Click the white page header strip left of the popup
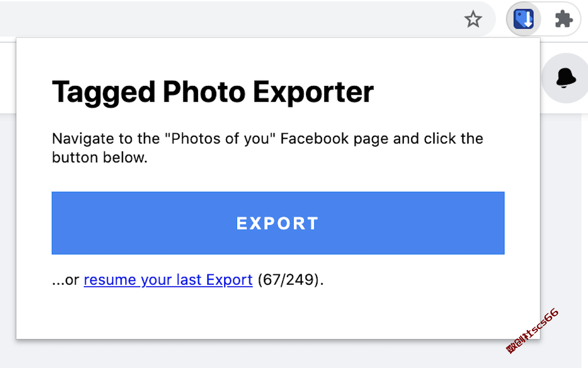This screenshot has width=588, height=368. coord(8,77)
